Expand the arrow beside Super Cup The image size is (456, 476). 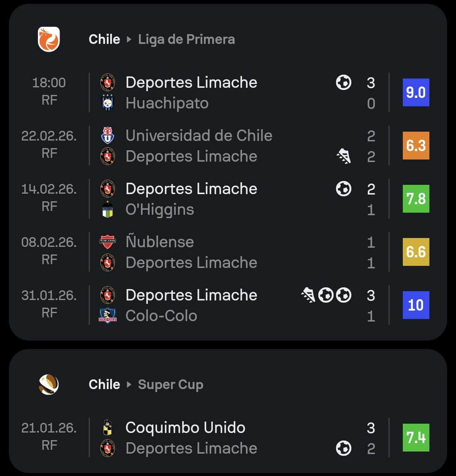(x=129, y=385)
